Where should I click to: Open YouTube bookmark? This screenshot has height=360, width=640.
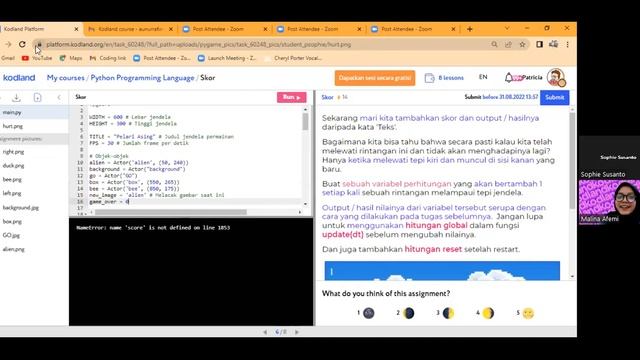click(37, 58)
